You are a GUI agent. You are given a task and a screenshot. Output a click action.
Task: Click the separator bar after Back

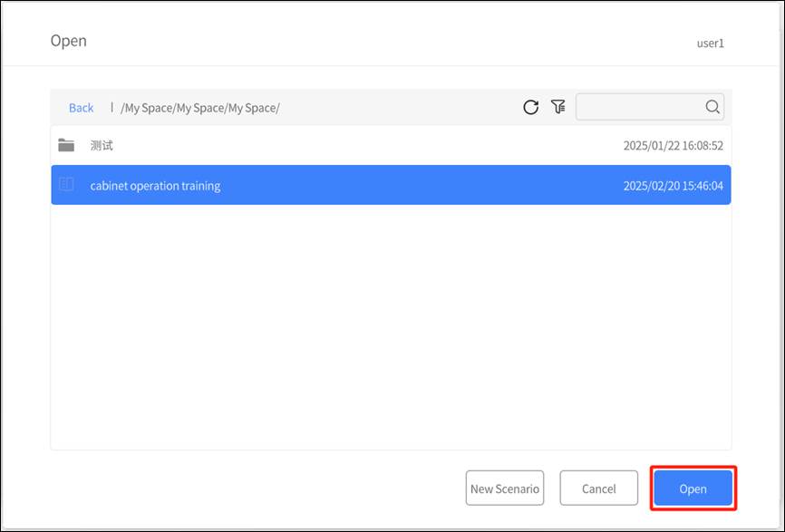click(111, 107)
